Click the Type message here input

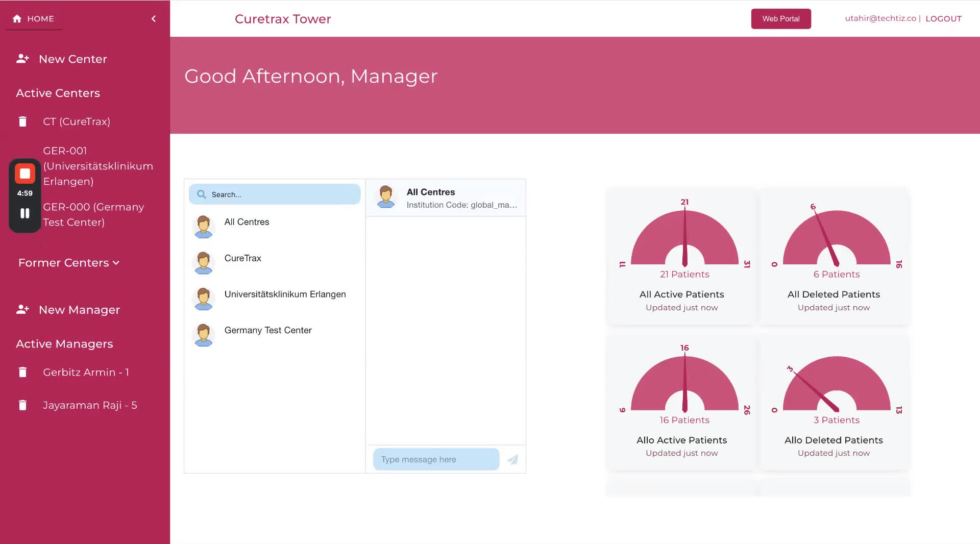tap(436, 459)
